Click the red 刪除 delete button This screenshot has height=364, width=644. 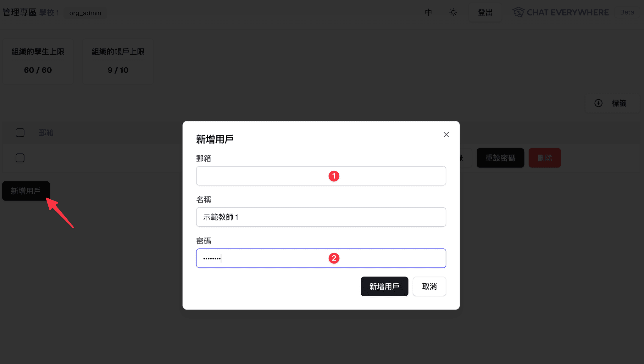(545, 158)
